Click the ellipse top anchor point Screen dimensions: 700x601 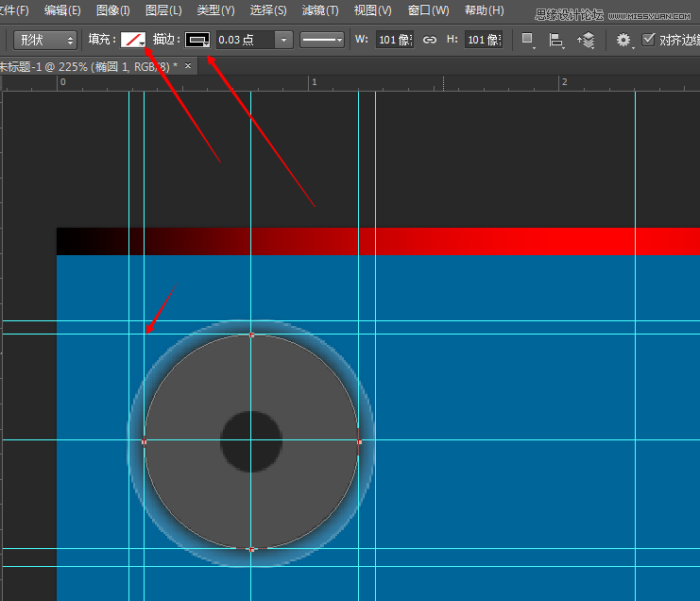click(251, 335)
